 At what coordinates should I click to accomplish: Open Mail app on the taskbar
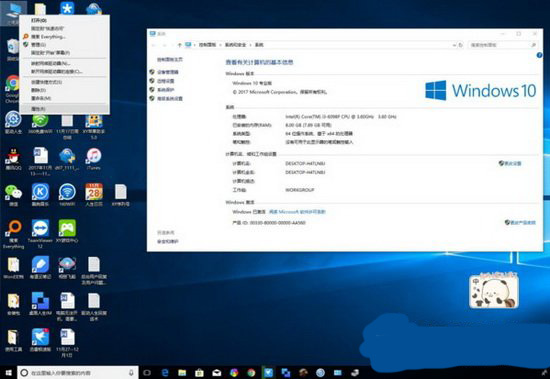[x=216, y=373]
